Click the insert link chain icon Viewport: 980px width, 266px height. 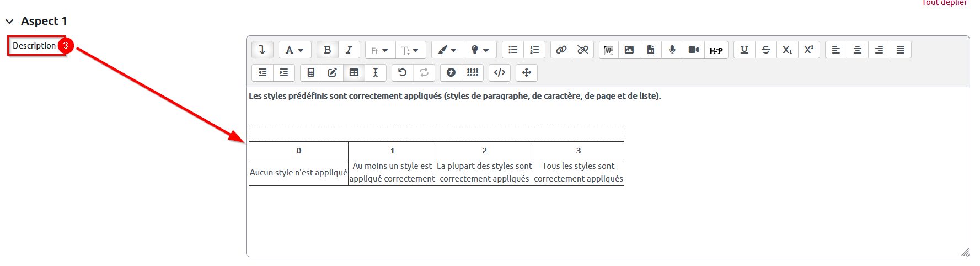[561, 50]
